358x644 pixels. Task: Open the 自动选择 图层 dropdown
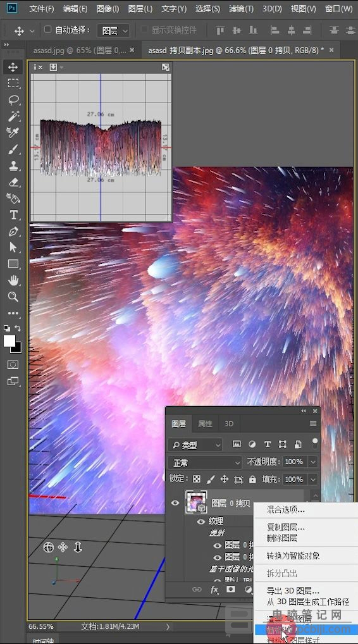(x=114, y=30)
